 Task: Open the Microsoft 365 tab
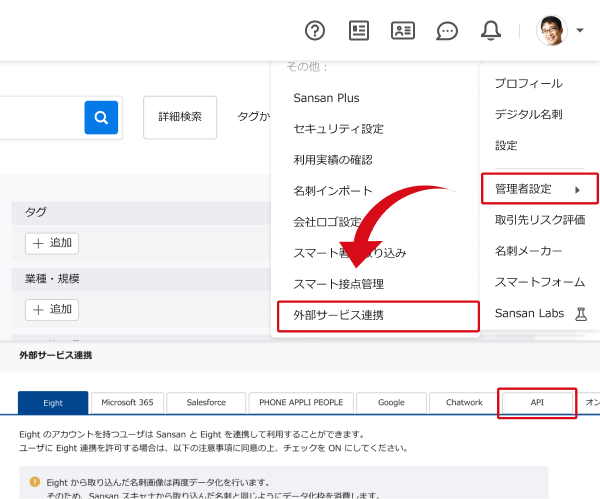[128, 402]
